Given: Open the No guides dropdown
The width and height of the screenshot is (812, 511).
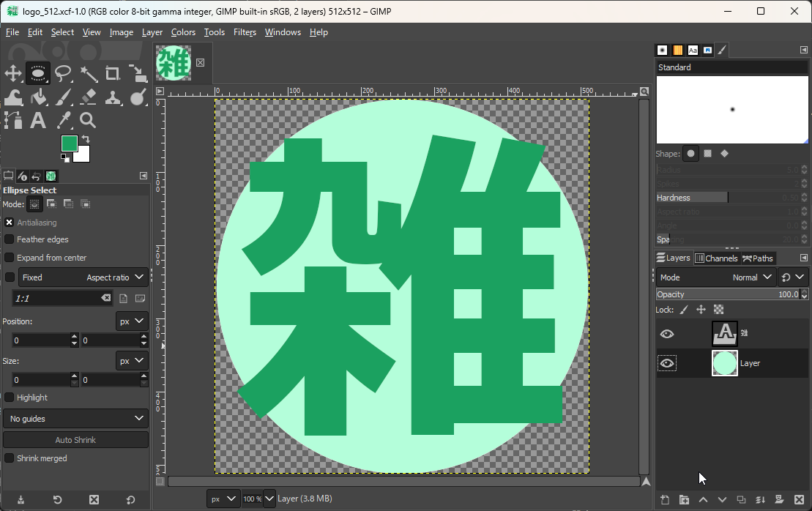Looking at the screenshot, I should pyautogui.click(x=75, y=418).
